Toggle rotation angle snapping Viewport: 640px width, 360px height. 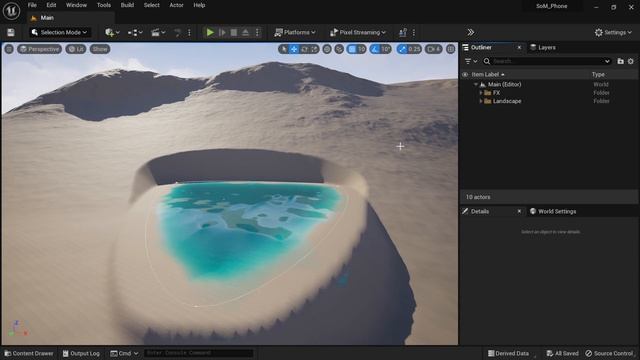(375, 49)
